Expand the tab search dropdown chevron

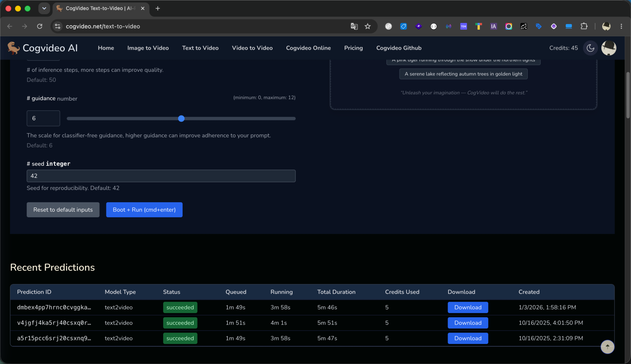click(x=44, y=8)
